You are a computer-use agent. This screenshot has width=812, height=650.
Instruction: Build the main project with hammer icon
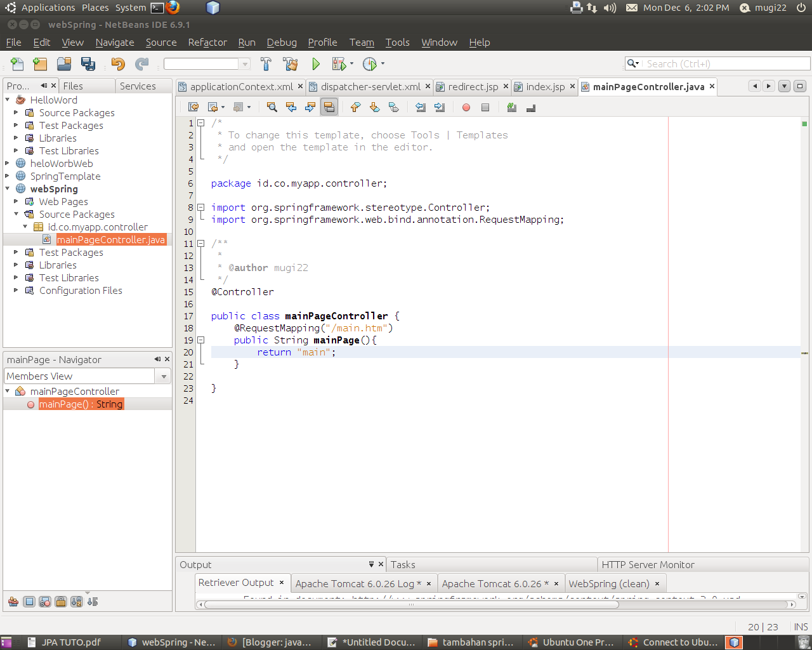[x=266, y=63]
